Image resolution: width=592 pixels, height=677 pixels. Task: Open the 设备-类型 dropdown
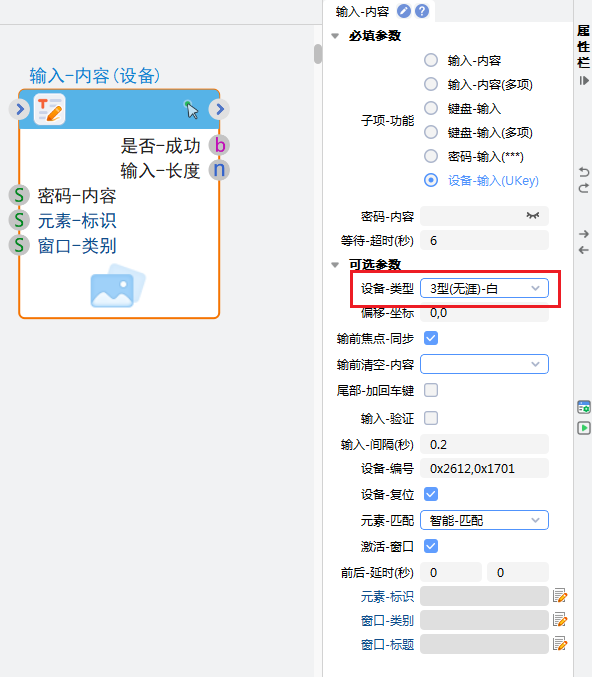(484, 288)
